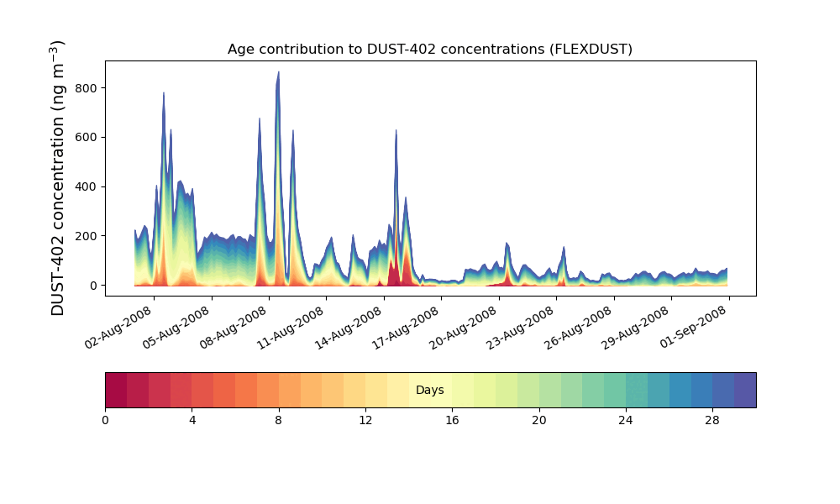Select the colorbar tick label 16
The width and height of the screenshot is (840, 504).
452,420
